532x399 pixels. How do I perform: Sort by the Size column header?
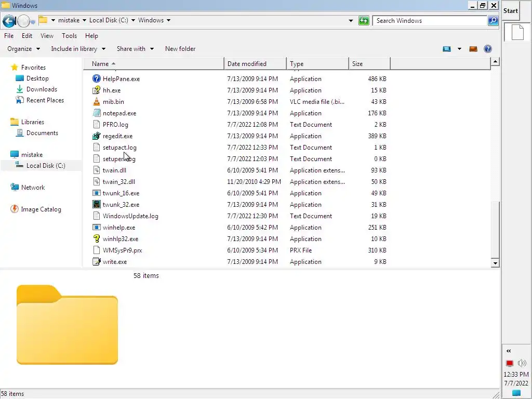(x=369, y=64)
